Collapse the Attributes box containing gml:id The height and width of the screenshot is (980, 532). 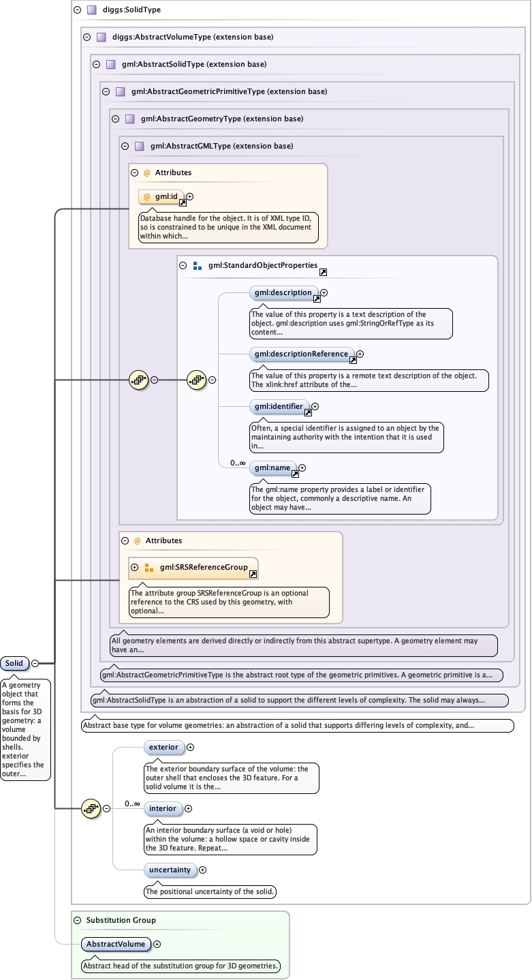pos(134,173)
